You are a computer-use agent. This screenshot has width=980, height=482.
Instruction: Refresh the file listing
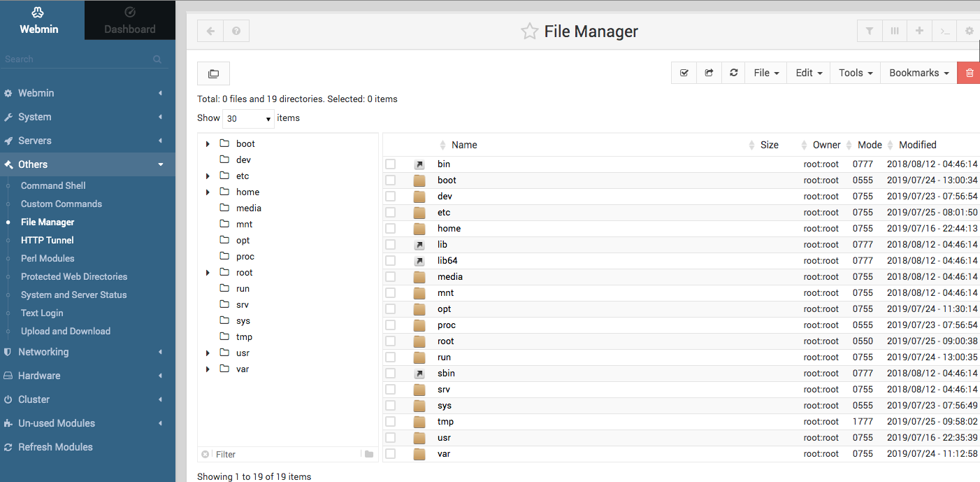[x=733, y=73]
